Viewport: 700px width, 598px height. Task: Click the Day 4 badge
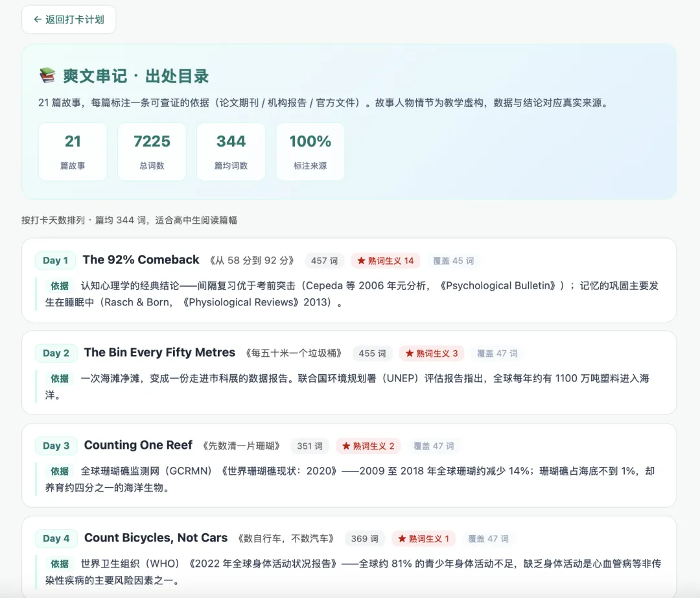click(56, 538)
